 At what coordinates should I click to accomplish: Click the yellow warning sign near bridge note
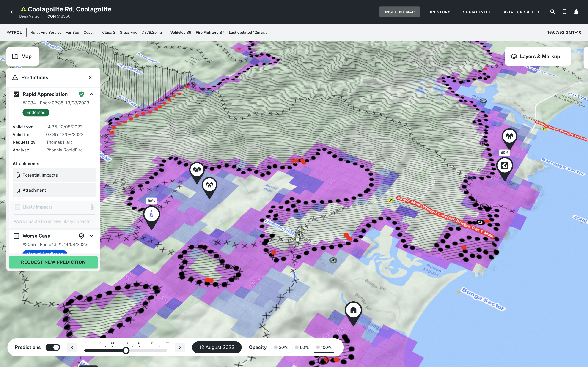pos(390,200)
